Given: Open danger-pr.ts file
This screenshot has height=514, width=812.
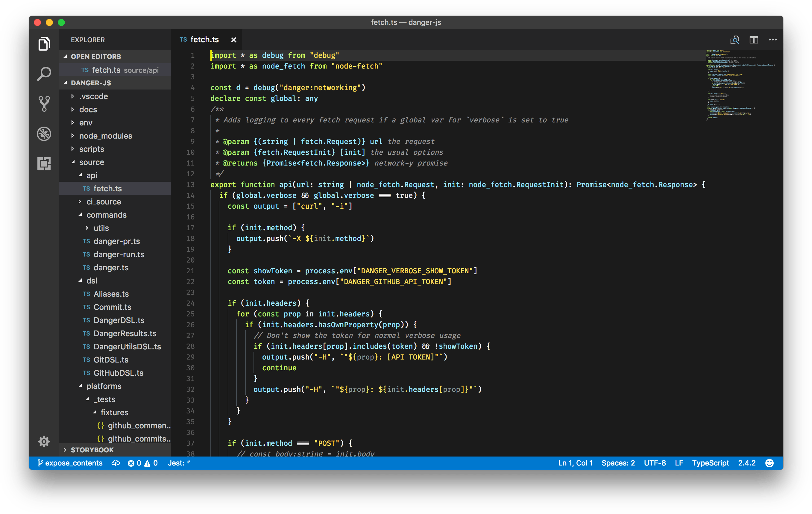Looking at the screenshot, I should tap(115, 241).
